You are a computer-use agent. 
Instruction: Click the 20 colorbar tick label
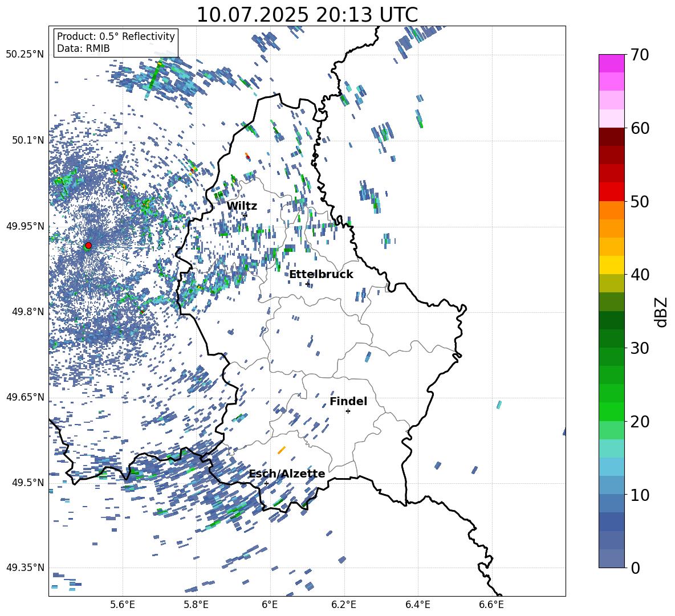coord(640,422)
